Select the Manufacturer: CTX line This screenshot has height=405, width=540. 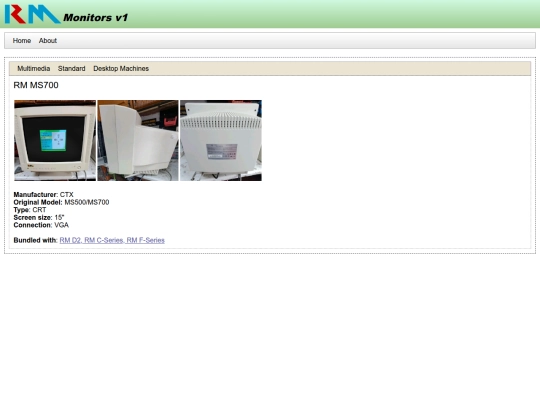click(x=43, y=195)
